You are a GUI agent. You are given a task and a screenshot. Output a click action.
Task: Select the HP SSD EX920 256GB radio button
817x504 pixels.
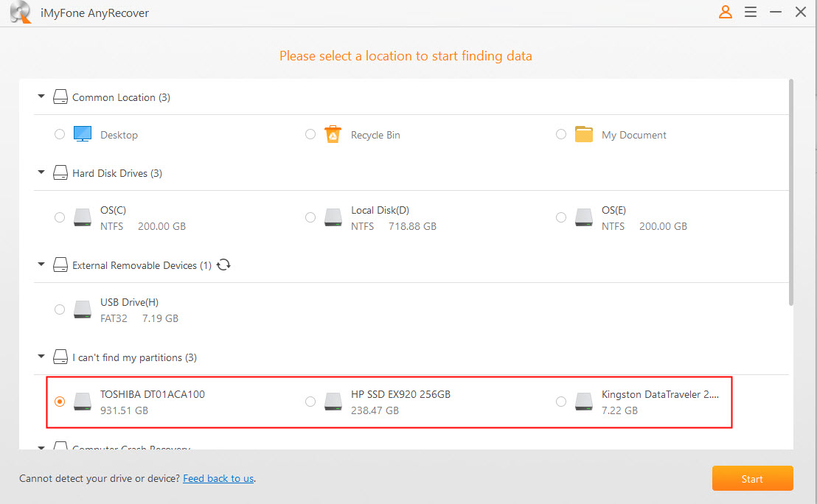coord(310,402)
